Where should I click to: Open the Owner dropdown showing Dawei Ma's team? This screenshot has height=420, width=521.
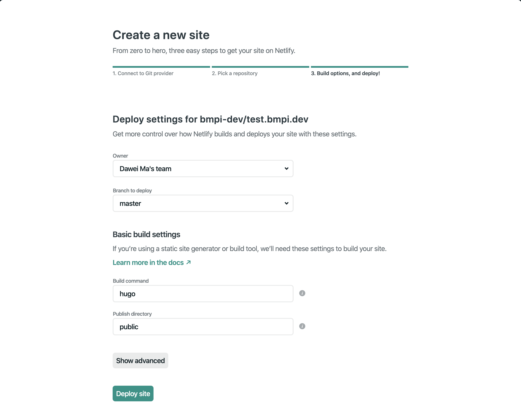pos(203,169)
